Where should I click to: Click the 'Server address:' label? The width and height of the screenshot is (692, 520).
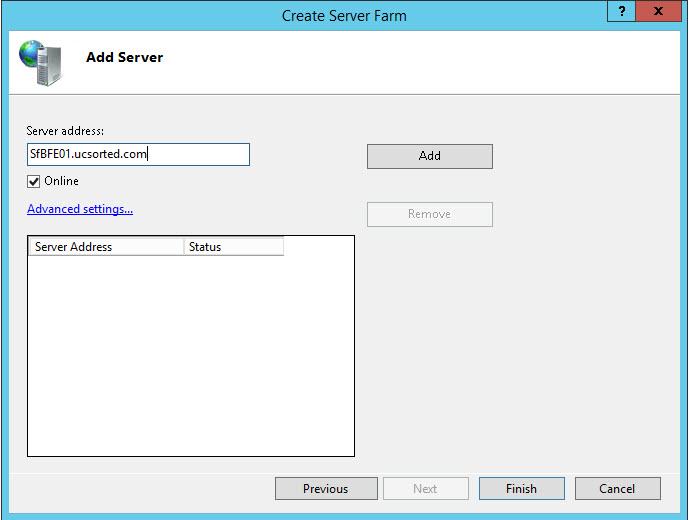point(66,131)
